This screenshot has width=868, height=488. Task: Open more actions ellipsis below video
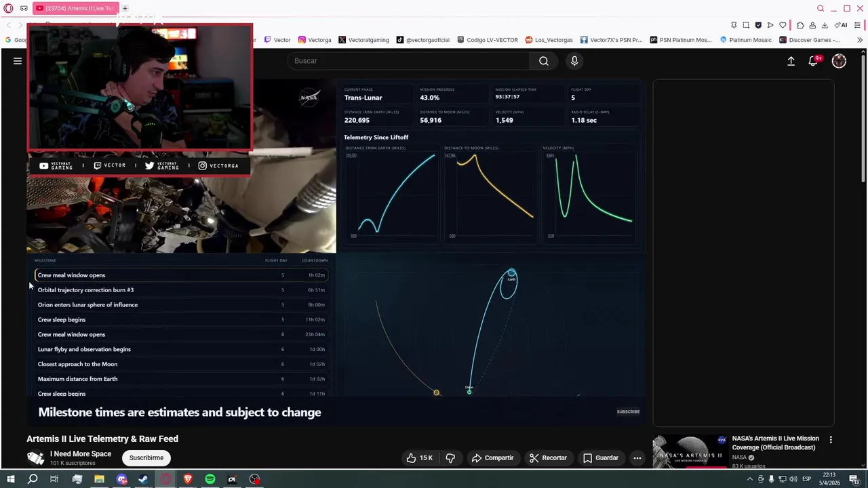[637, 458]
